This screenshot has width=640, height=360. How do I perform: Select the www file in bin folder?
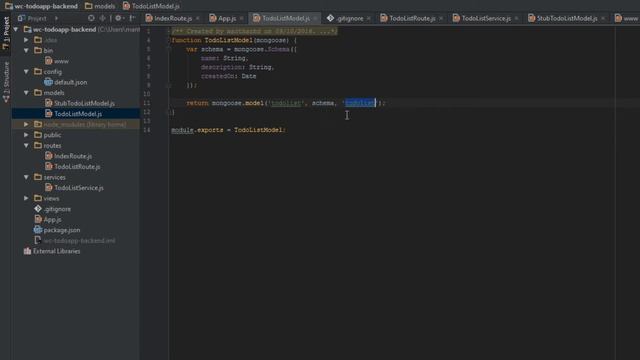(x=57, y=61)
